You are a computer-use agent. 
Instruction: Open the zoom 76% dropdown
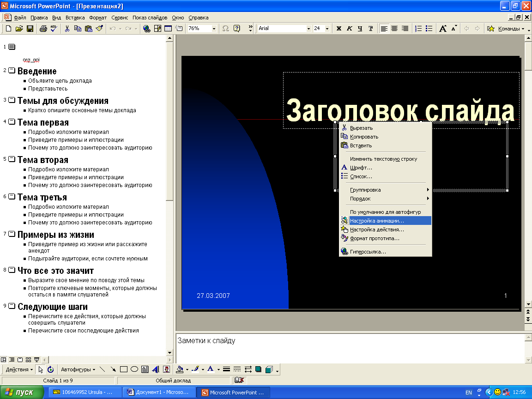coord(214,29)
